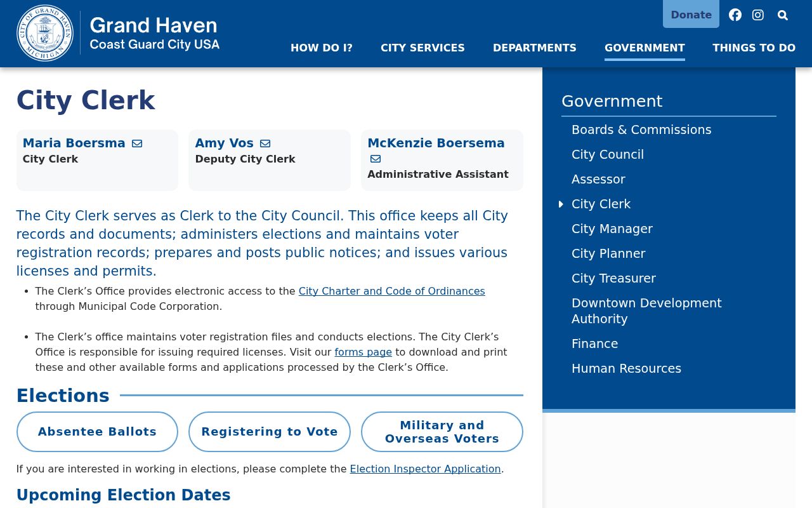Email McKenzie Boersema via envelope icon
The image size is (812, 508).
click(x=376, y=159)
